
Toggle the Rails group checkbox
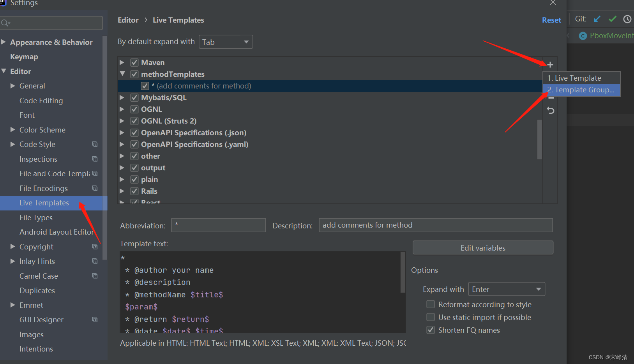coord(134,191)
